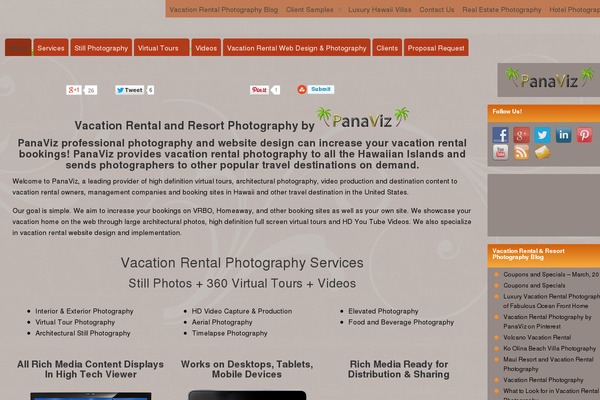Click the PanaViz logo in the sidebar
Viewport: 600px width, 400px height.
pos(549,80)
